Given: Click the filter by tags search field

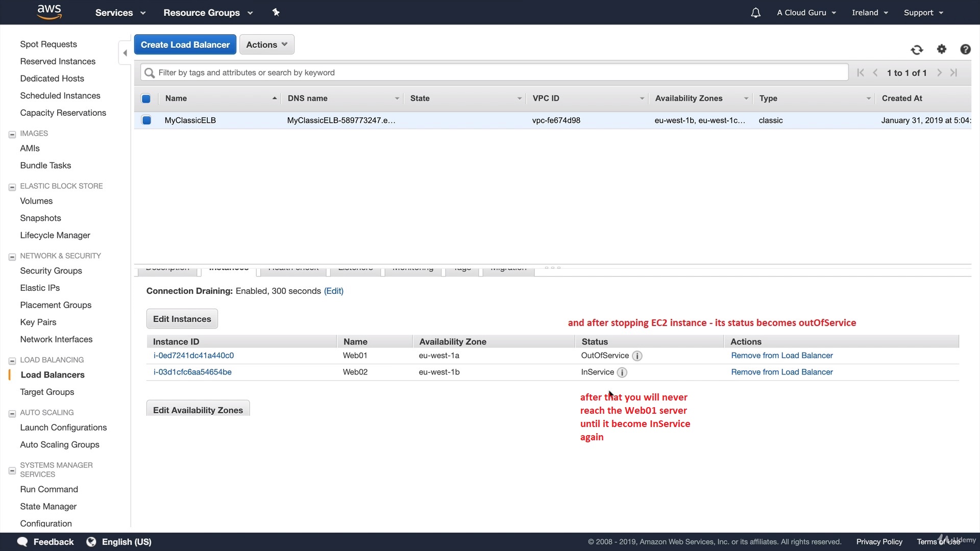Looking at the screenshot, I should pos(494,72).
